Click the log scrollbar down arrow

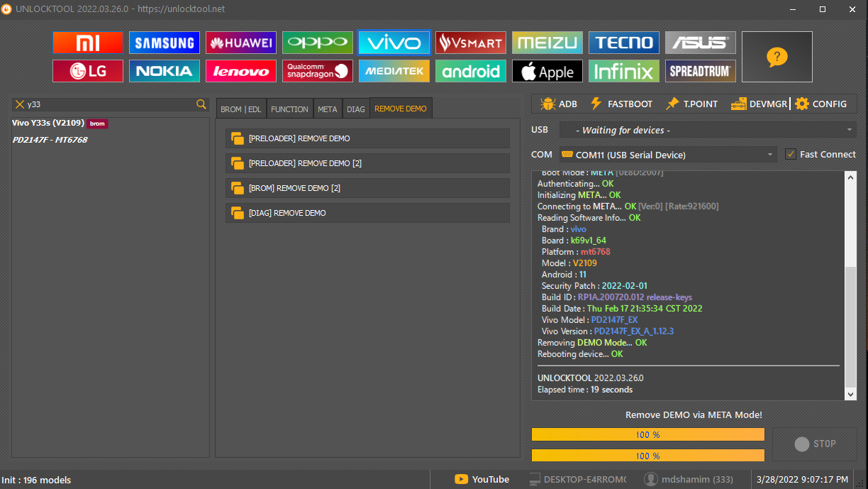click(851, 395)
